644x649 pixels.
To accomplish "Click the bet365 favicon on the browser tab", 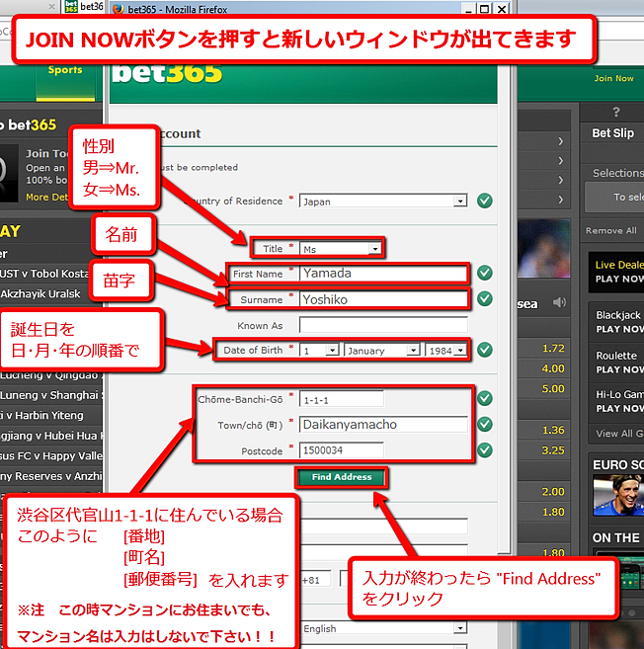I will point(71,6).
